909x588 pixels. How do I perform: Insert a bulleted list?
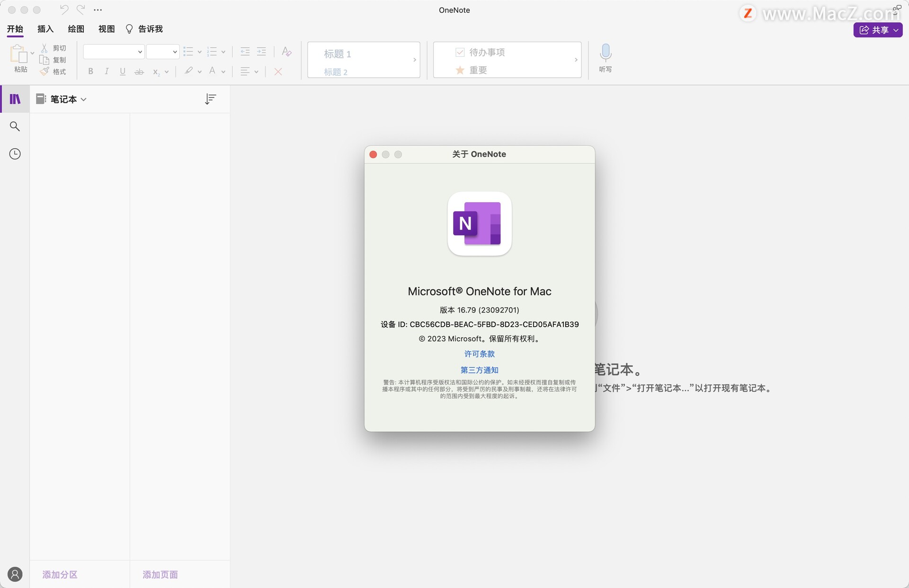point(188,52)
